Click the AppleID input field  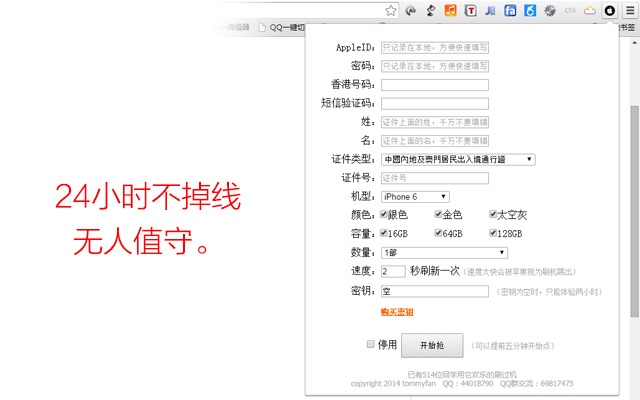coord(435,47)
